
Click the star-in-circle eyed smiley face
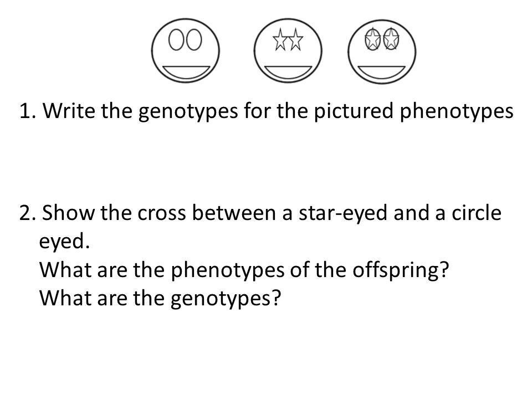tap(382, 52)
